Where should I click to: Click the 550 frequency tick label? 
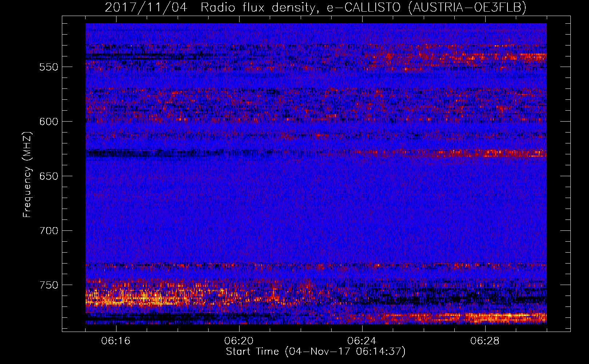pyautogui.click(x=49, y=67)
